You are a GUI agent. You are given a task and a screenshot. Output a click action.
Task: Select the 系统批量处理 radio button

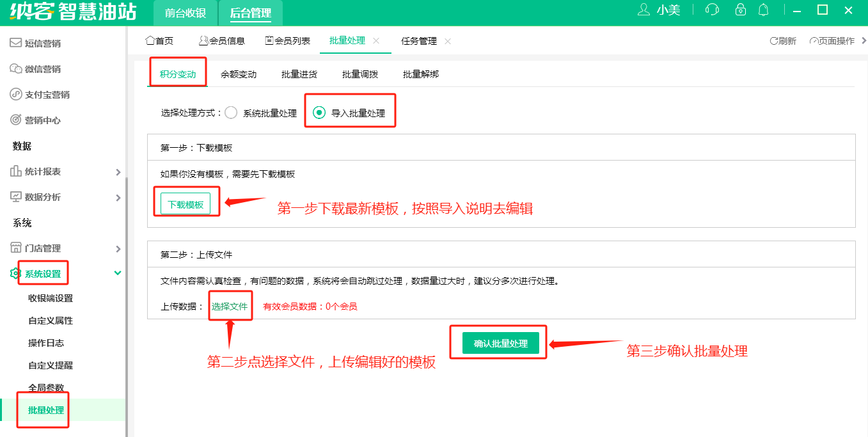232,113
